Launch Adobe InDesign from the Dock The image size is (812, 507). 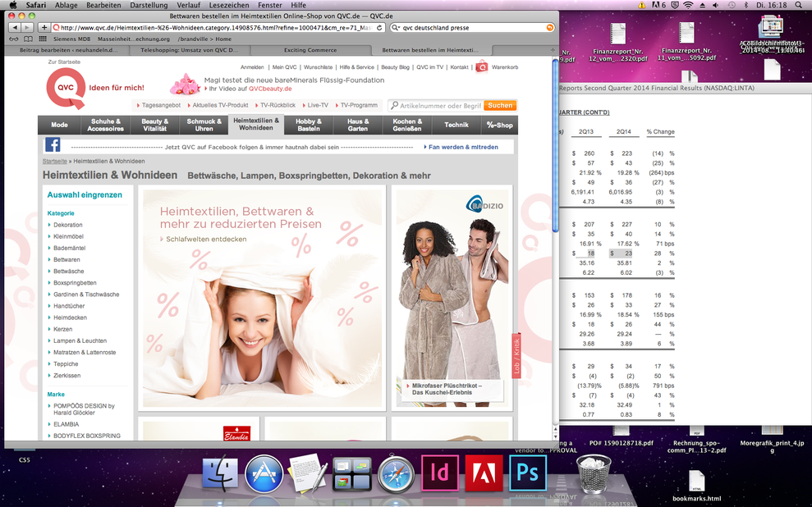[439, 473]
